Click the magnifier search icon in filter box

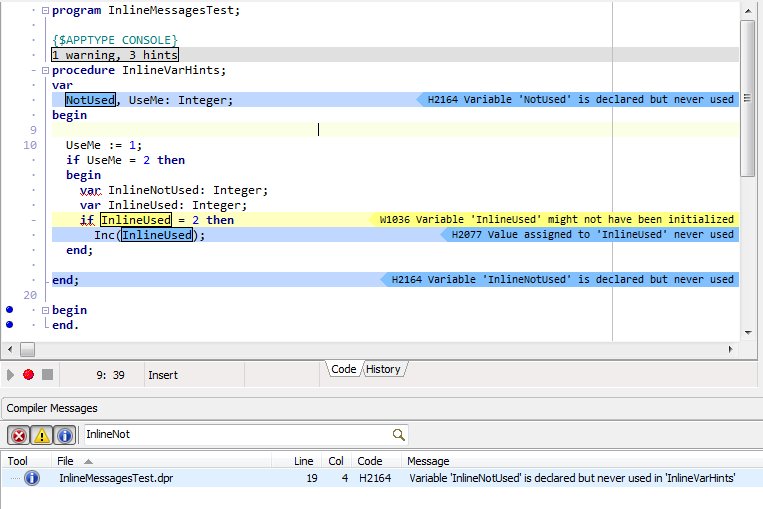click(x=399, y=435)
